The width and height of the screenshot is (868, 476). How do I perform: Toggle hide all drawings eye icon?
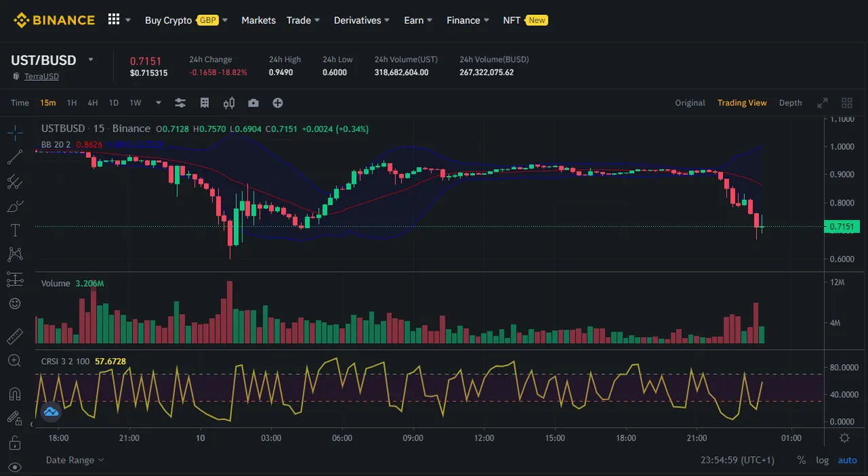point(15,467)
